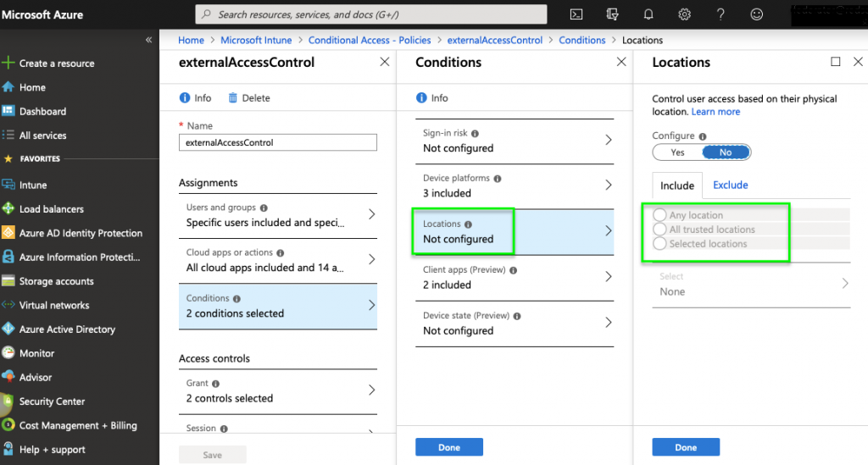This screenshot has height=465, width=868.
Task: Click Delete policy button
Action: 249,98
